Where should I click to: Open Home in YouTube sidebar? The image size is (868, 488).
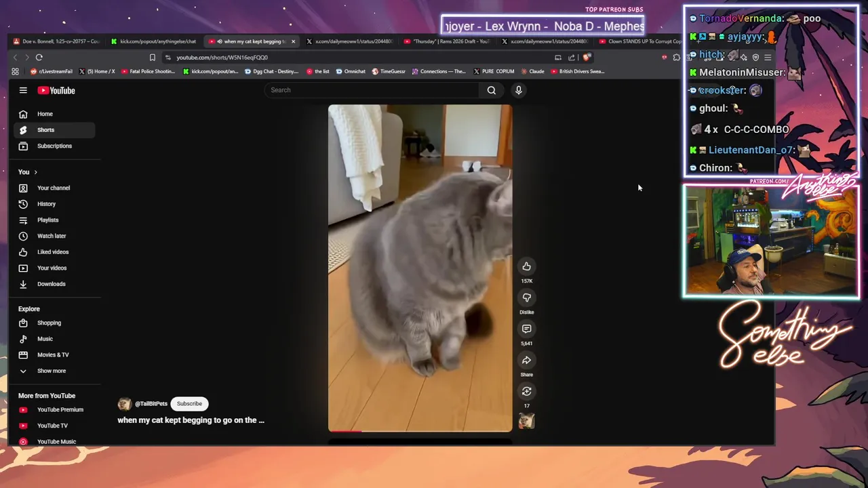[x=54, y=114]
